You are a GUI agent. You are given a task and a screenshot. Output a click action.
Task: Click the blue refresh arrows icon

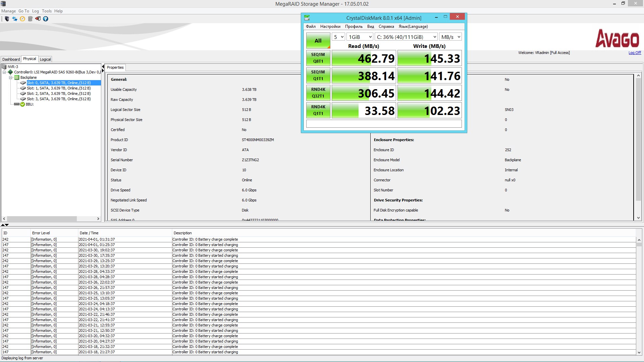tap(15, 19)
